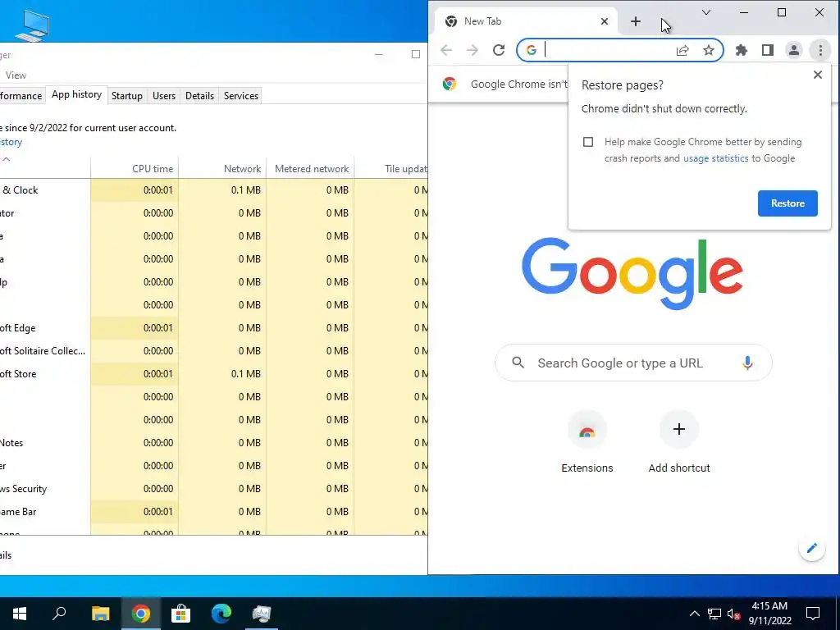Switch to the App history tab
Screen dimensions: 840x630
tap(76, 95)
